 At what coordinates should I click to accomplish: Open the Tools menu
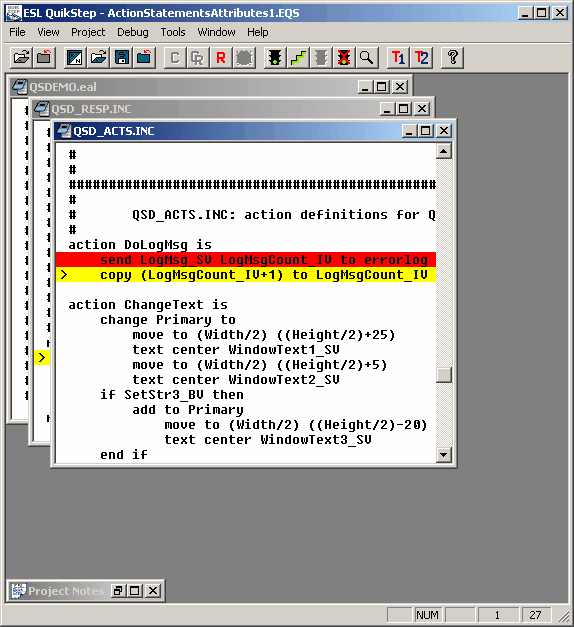pyautogui.click(x=173, y=32)
